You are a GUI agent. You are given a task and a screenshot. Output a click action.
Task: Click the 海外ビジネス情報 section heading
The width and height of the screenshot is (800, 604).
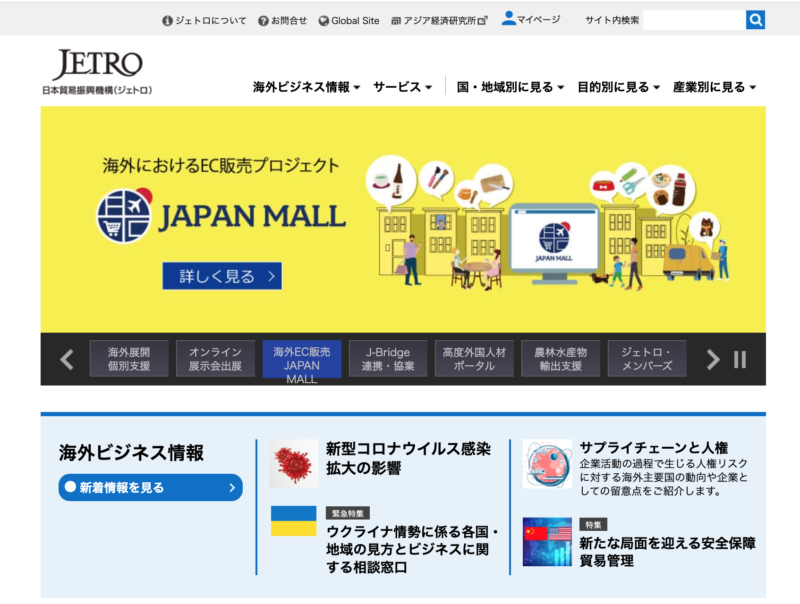tap(131, 452)
